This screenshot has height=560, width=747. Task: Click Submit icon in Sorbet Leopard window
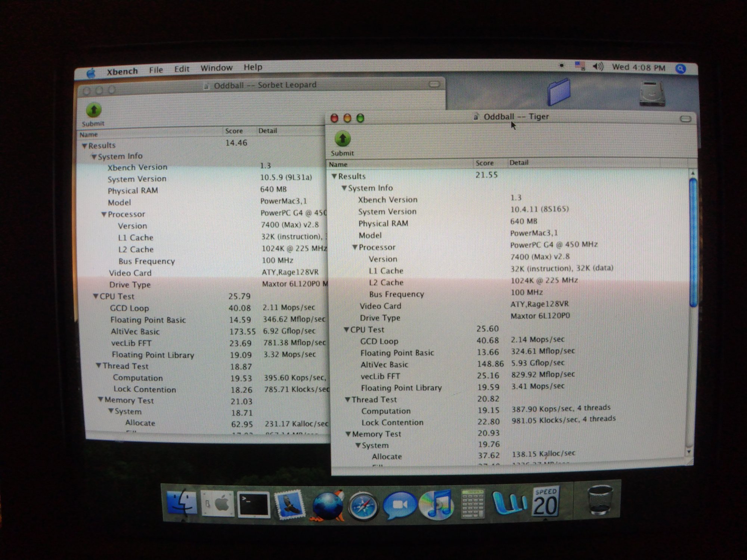point(93,111)
